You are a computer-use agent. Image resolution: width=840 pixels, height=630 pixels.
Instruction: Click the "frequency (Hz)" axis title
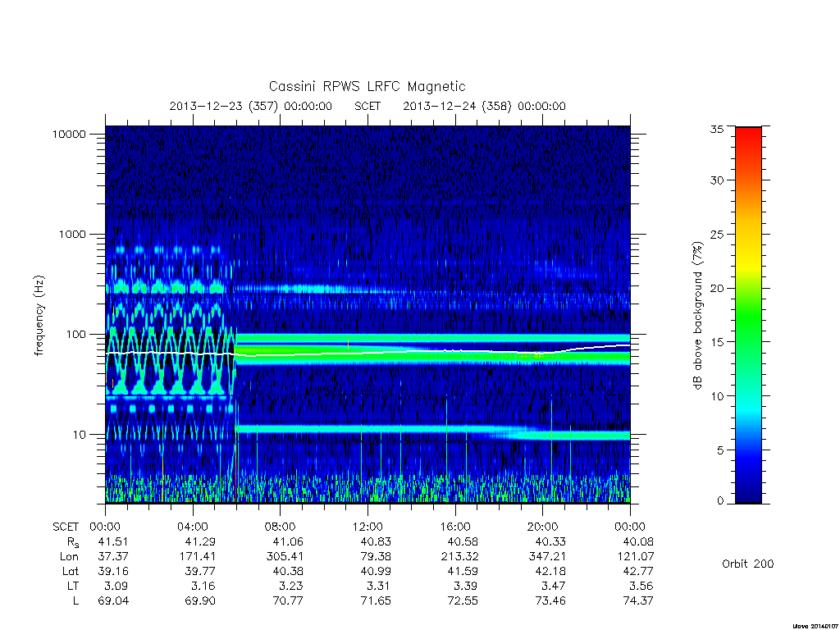[39, 315]
